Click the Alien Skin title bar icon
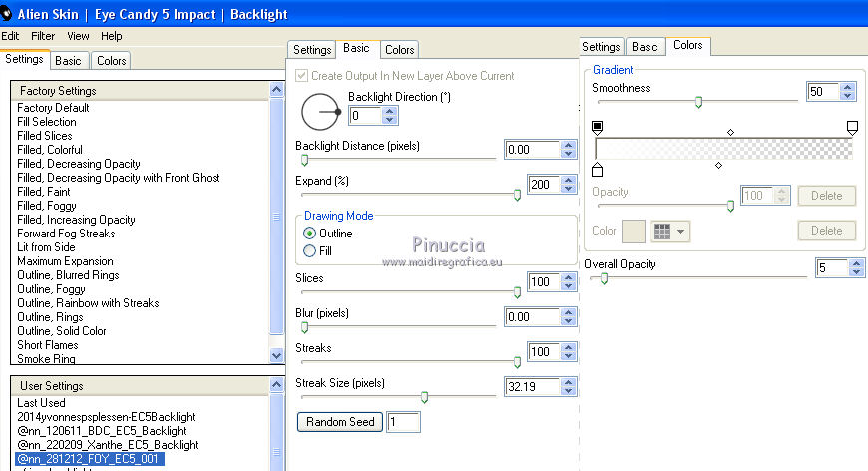The height and width of the screenshot is (471, 868). [x=6, y=13]
